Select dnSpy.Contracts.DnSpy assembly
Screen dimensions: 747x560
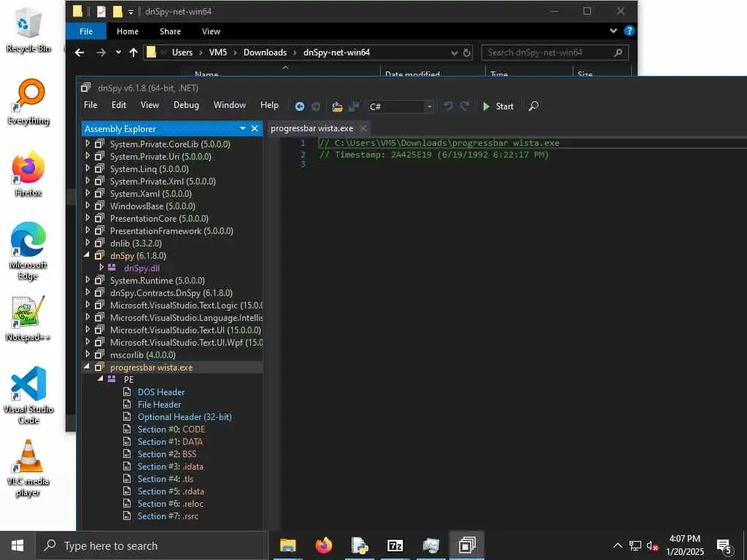pyautogui.click(x=171, y=293)
